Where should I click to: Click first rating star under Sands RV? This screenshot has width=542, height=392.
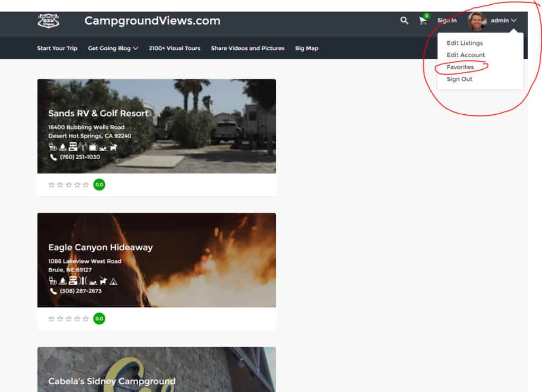pos(51,185)
